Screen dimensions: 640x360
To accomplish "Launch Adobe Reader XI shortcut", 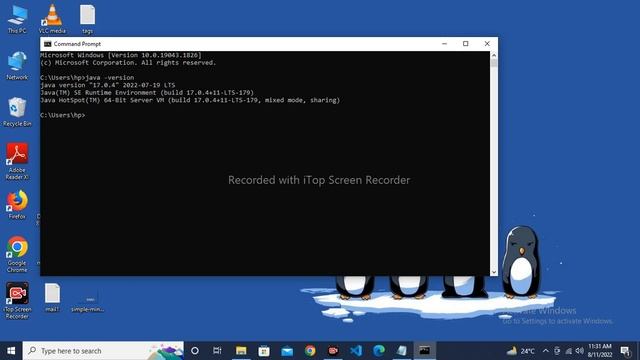I will coord(17,161).
